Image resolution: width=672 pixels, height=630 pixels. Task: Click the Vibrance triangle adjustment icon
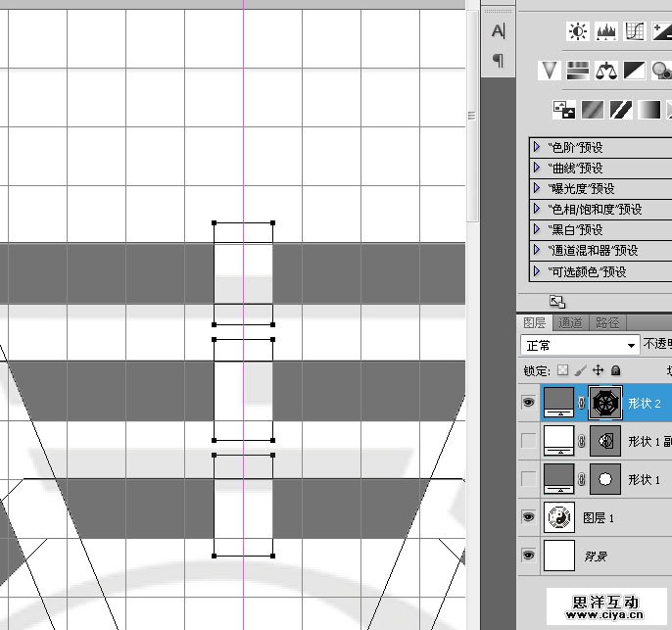click(x=550, y=70)
